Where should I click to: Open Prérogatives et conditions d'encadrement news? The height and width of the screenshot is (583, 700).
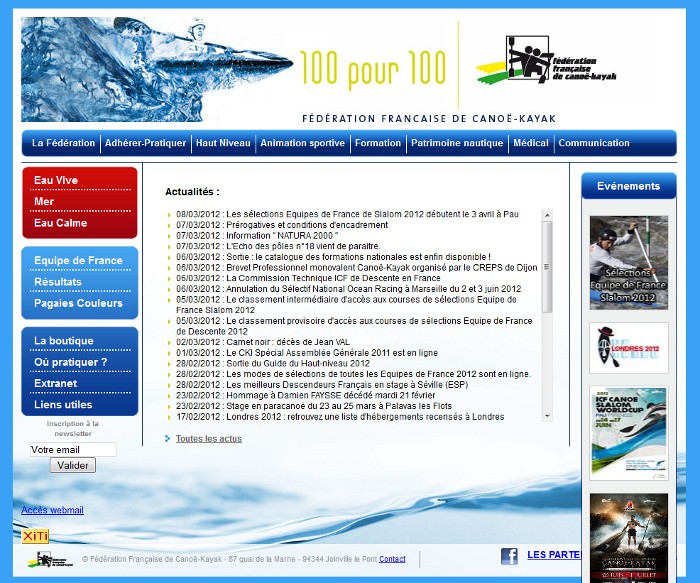(282, 225)
